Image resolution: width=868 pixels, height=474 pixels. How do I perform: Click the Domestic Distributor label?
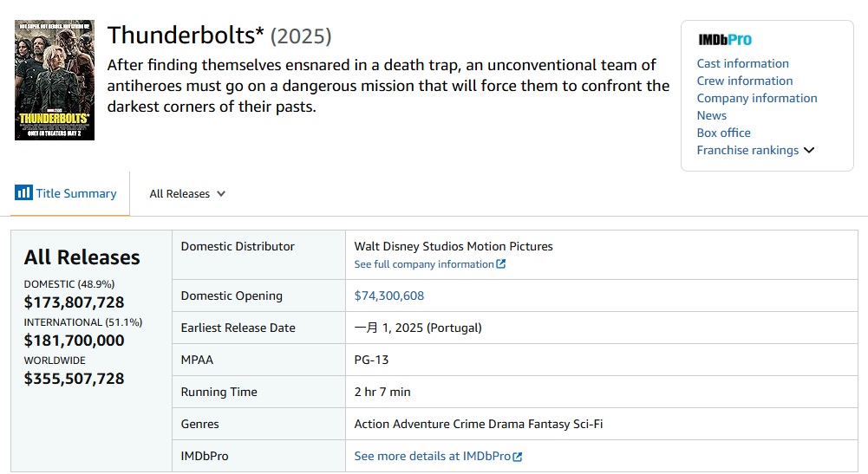point(238,247)
